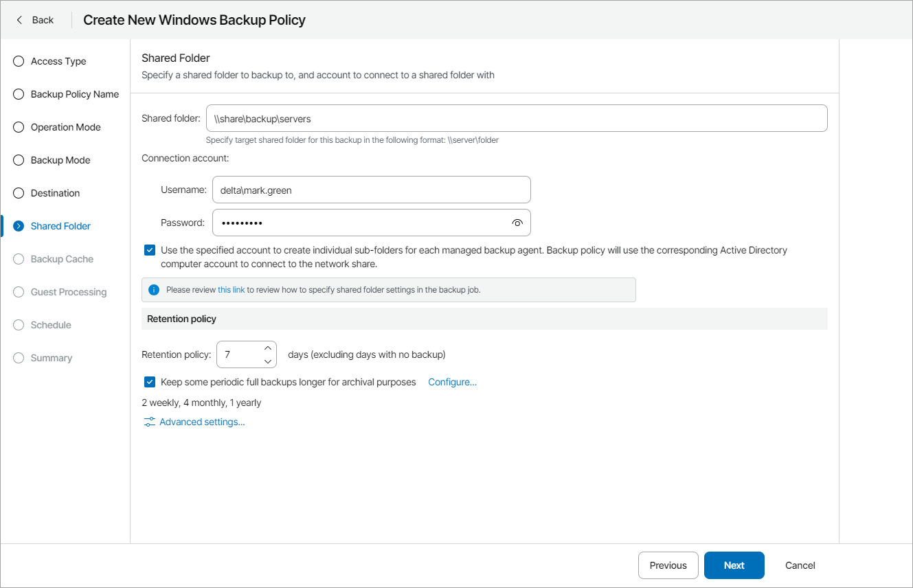Uncheck the sub-folders per backup agent checkbox
The height and width of the screenshot is (588, 913).
[150, 250]
